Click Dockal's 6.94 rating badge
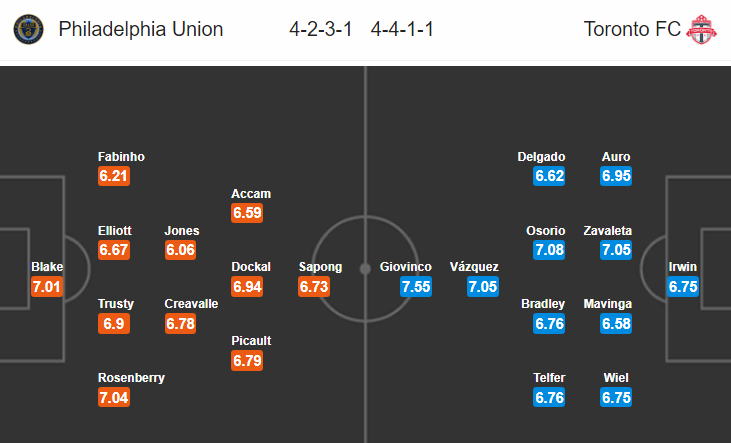The width and height of the screenshot is (731, 443). pos(247,286)
